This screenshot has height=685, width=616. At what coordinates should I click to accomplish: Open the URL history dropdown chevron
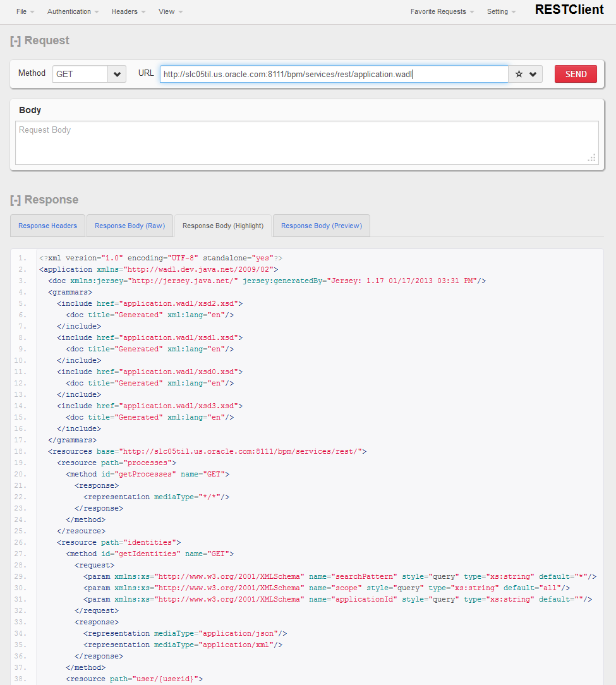coord(533,74)
